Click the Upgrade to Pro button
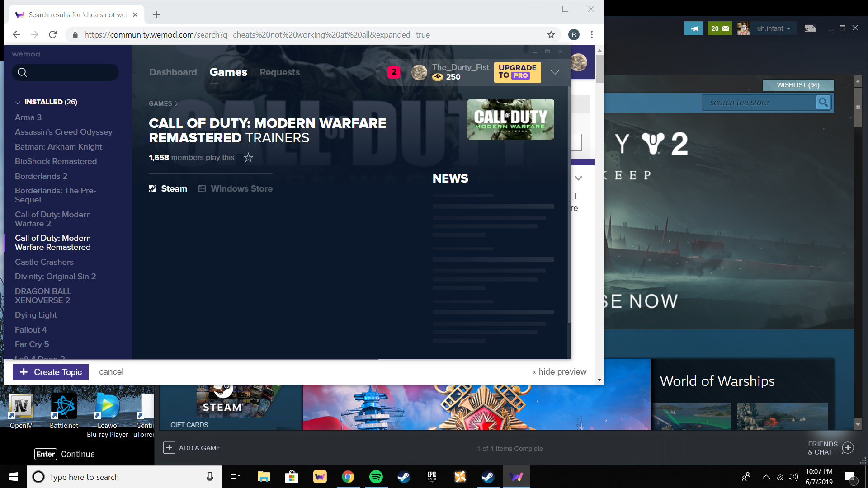Image resolution: width=868 pixels, height=488 pixels. coord(517,72)
